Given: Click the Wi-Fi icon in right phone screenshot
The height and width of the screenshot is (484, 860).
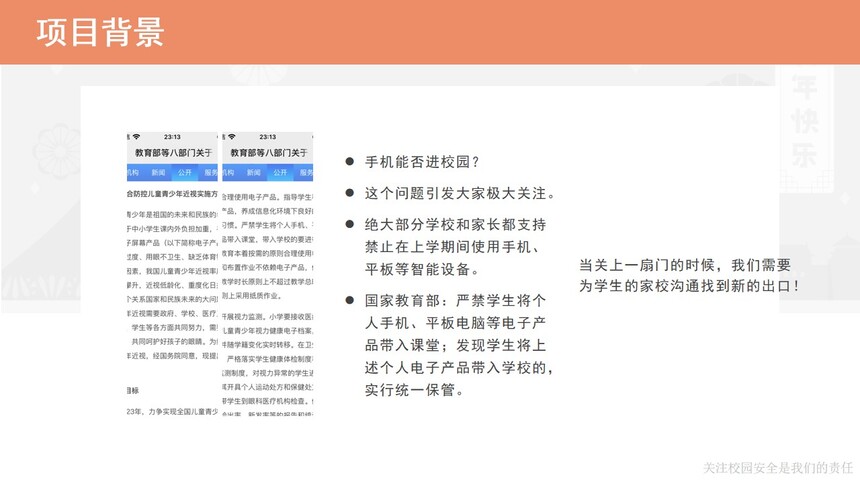Looking at the screenshot, I should tap(229, 137).
